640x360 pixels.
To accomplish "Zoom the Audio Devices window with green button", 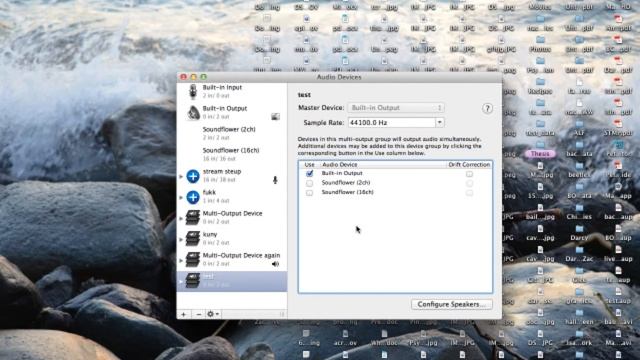I will (x=203, y=77).
